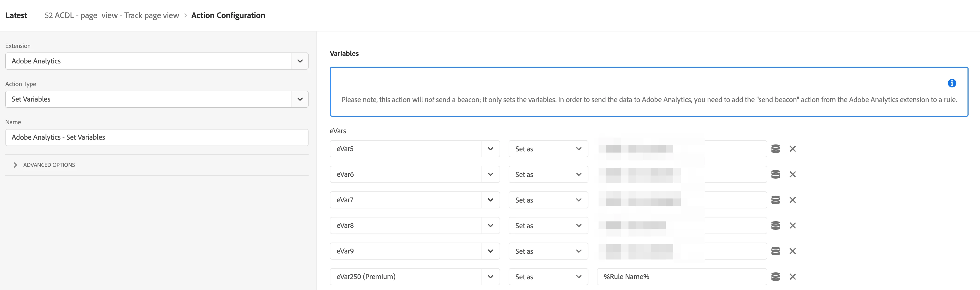This screenshot has height=290, width=980.
Task: Open data element picker for eVar5
Action: 775,149
